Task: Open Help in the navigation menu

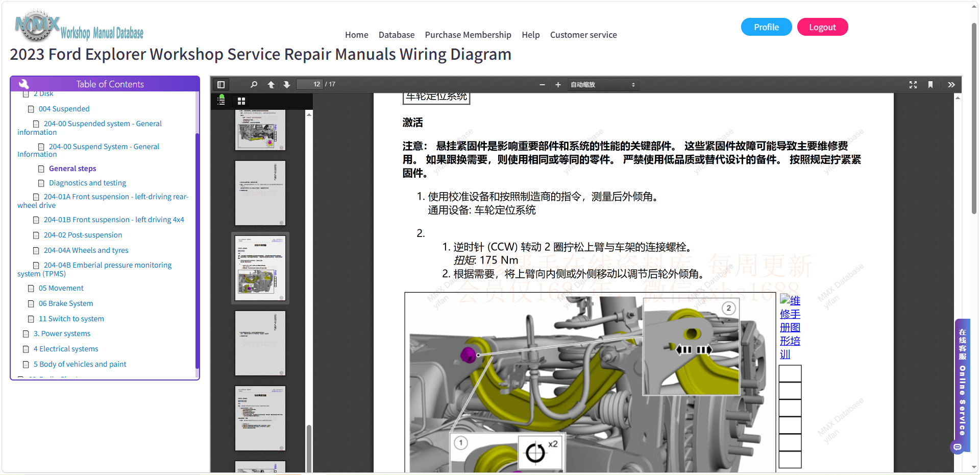Action: 531,35
